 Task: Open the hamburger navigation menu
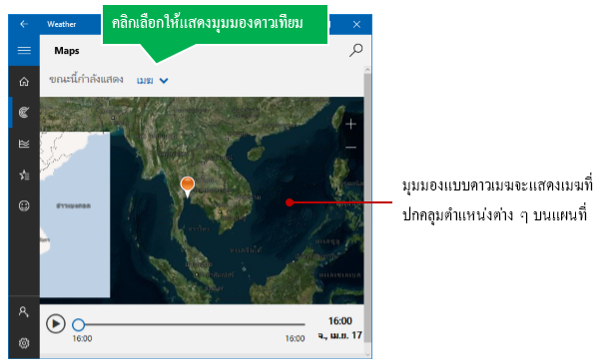[24, 50]
